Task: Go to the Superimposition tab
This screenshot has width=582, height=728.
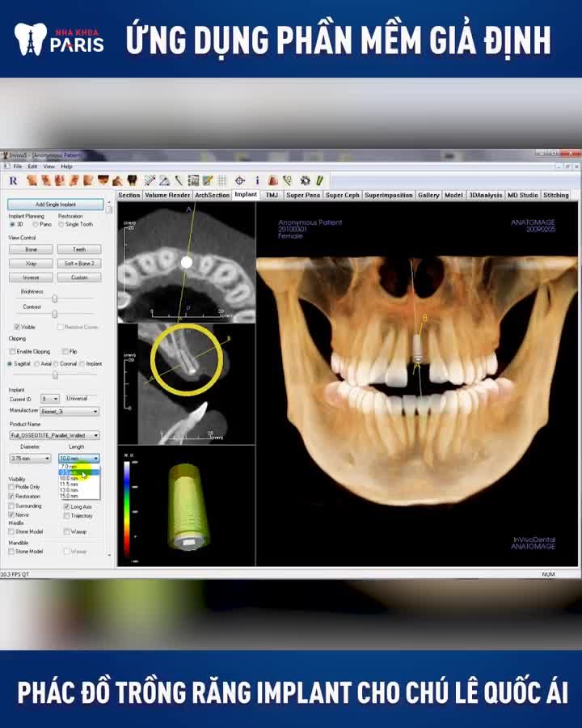Action: 389,195
